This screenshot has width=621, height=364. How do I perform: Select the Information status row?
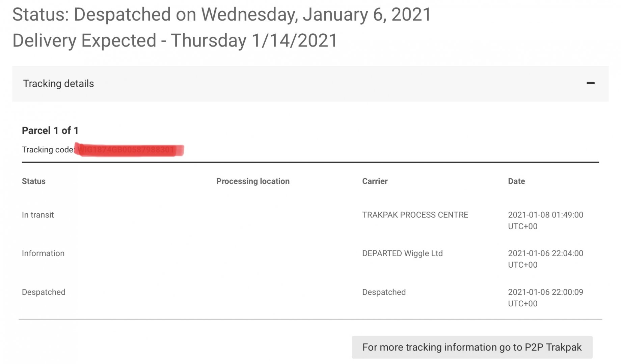pyautogui.click(x=43, y=253)
